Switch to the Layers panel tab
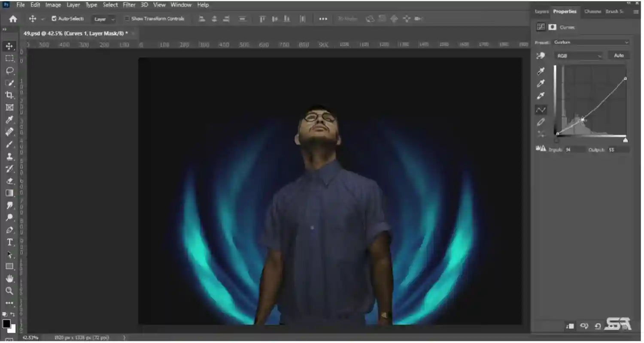 pos(542,12)
